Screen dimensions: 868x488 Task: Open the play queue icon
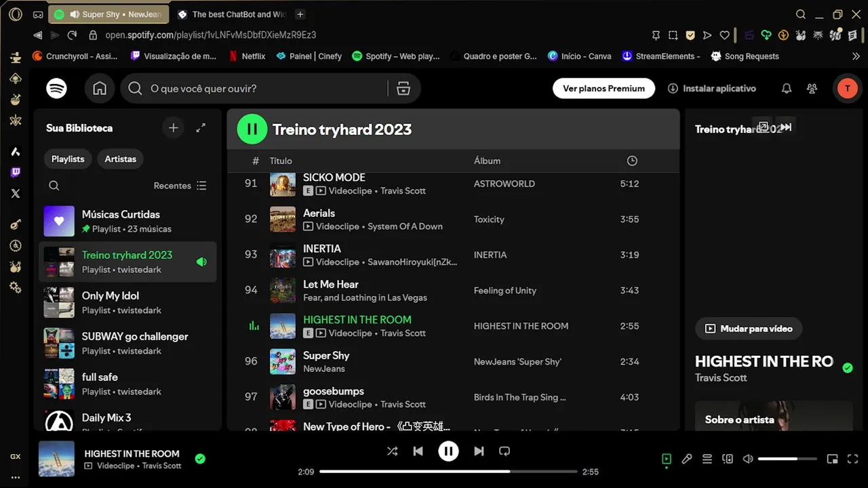(707, 459)
